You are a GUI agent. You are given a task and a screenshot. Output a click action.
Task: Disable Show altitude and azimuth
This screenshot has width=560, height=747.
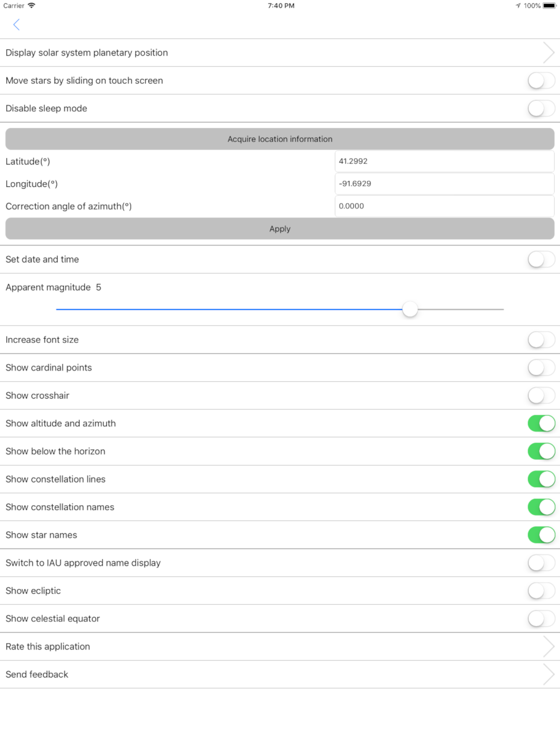point(541,424)
